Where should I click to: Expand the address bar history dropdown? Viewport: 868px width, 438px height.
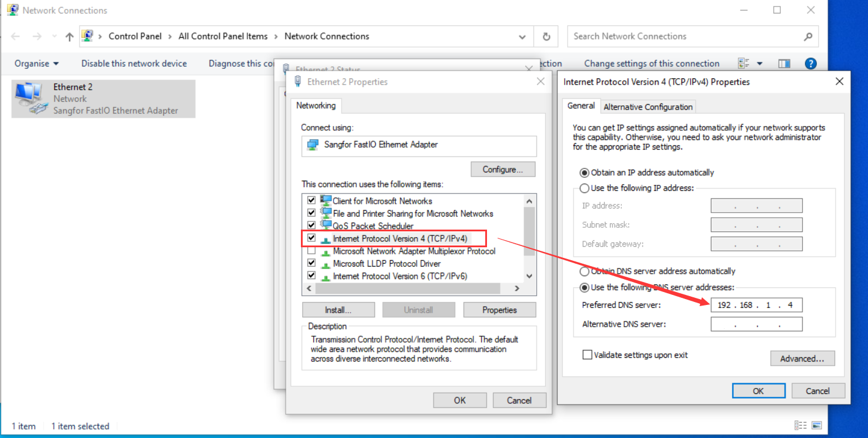pyautogui.click(x=522, y=36)
